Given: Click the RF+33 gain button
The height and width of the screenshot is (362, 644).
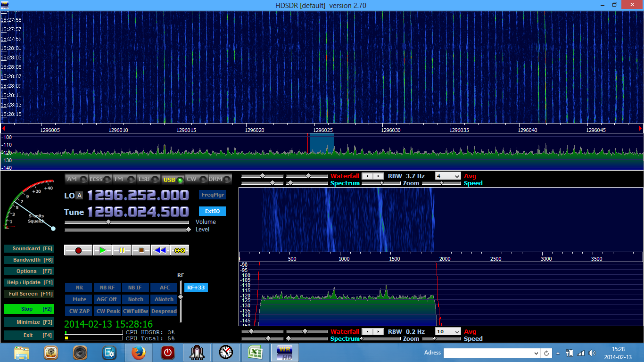Looking at the screenshot, I should pyautogui.click(x=196, y=288).
